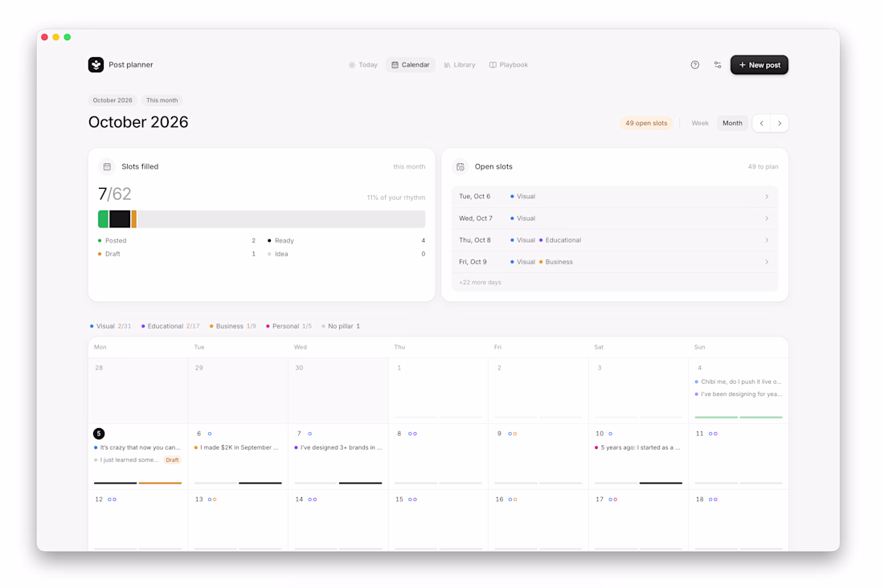Click the Post planner logo icon
Screen dimensions: 884x588
[x=96, y=65]
